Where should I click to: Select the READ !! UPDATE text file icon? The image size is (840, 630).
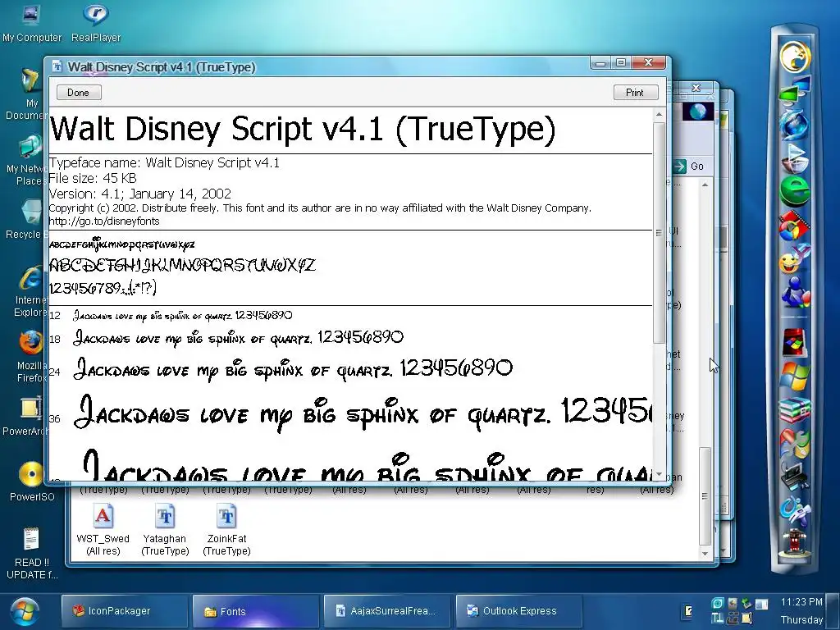pos(32,554)
